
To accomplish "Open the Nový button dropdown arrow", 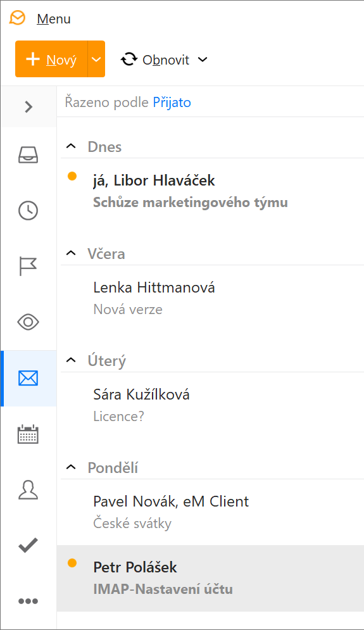I will [96, 59].
